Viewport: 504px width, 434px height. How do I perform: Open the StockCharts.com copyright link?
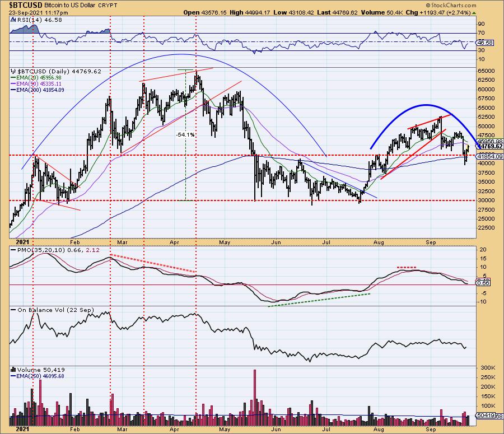click(x=451, y=5)
